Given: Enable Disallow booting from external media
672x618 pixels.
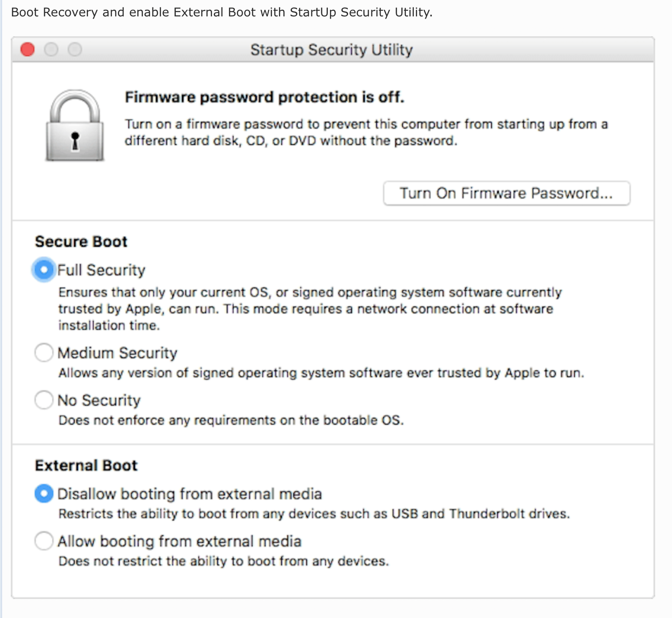Looking at the screenshot, I should [44, 493].
